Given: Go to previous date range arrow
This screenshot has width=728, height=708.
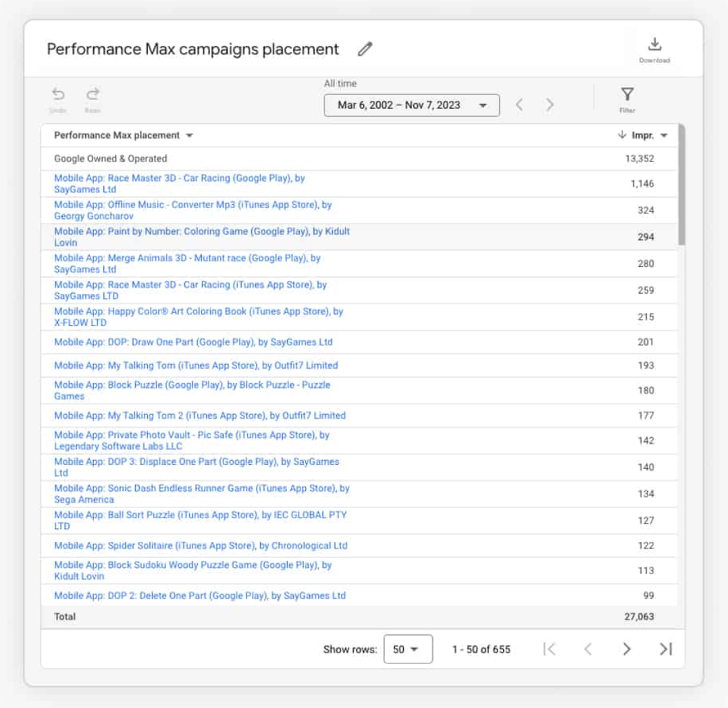Looking at the screenshot, I should pyautogui.click(x=519, y=105).
